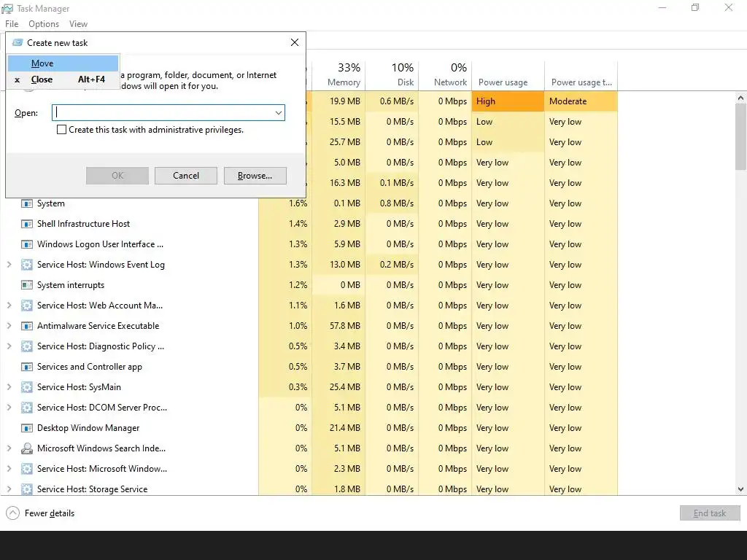The width and height of the screenshot is (747, 560).
Task: Sort by the Power usage column header
Action: coord(508,75)
